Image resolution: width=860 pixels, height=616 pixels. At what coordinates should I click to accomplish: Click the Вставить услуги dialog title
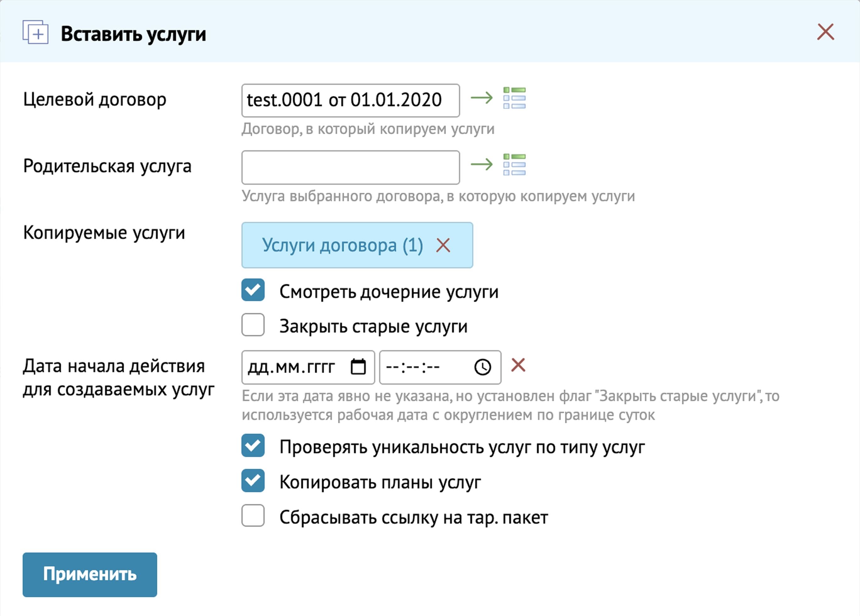pos(134,34)
